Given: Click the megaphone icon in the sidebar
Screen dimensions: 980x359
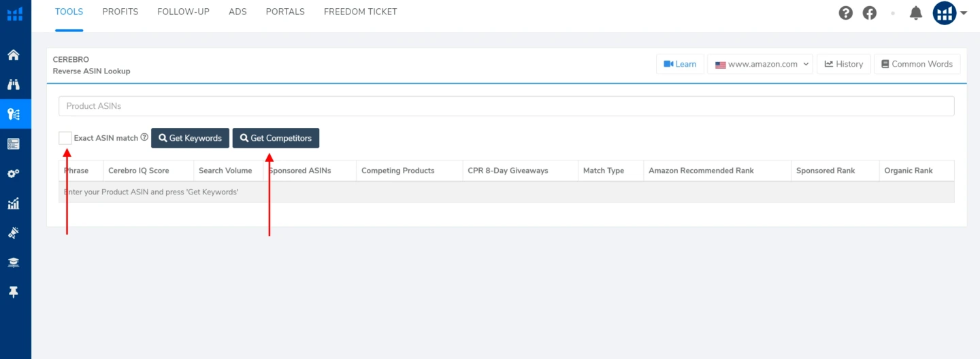Looking at the screenshot, I should coord(14,233).
